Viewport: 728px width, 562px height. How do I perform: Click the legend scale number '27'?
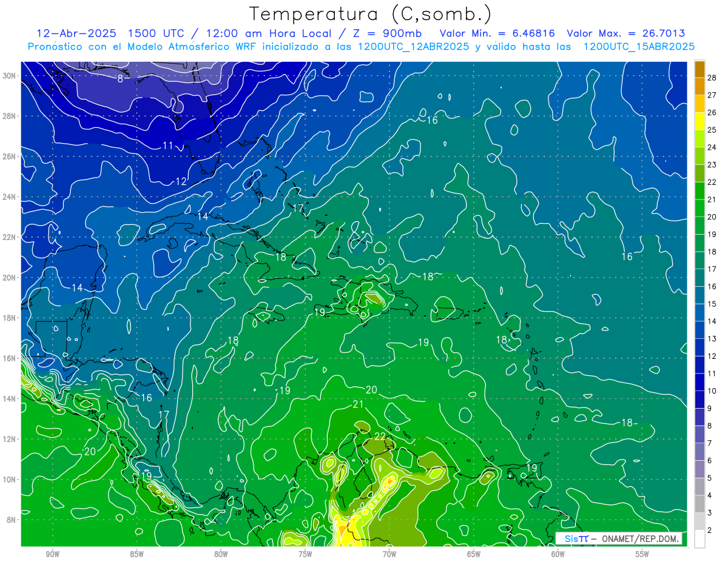[712, 95]
